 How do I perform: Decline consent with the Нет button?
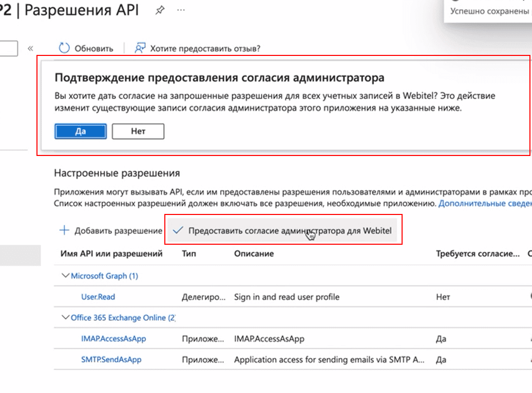click(138, 131)
